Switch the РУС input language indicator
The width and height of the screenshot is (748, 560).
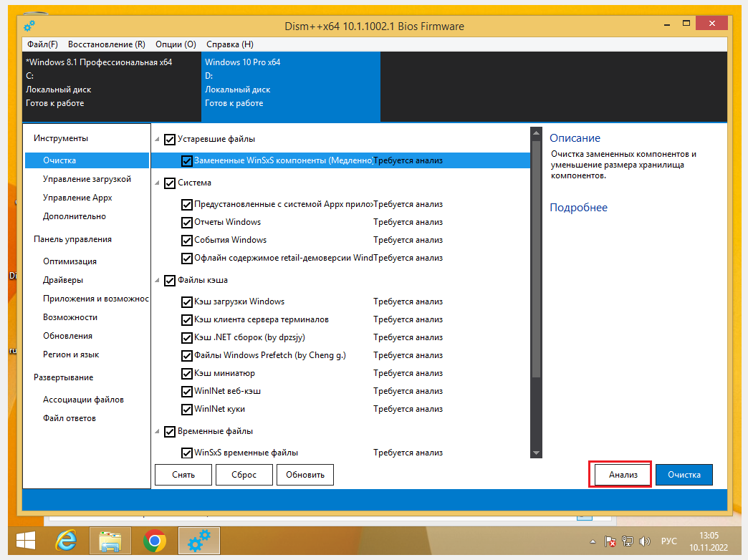(668, 541)
